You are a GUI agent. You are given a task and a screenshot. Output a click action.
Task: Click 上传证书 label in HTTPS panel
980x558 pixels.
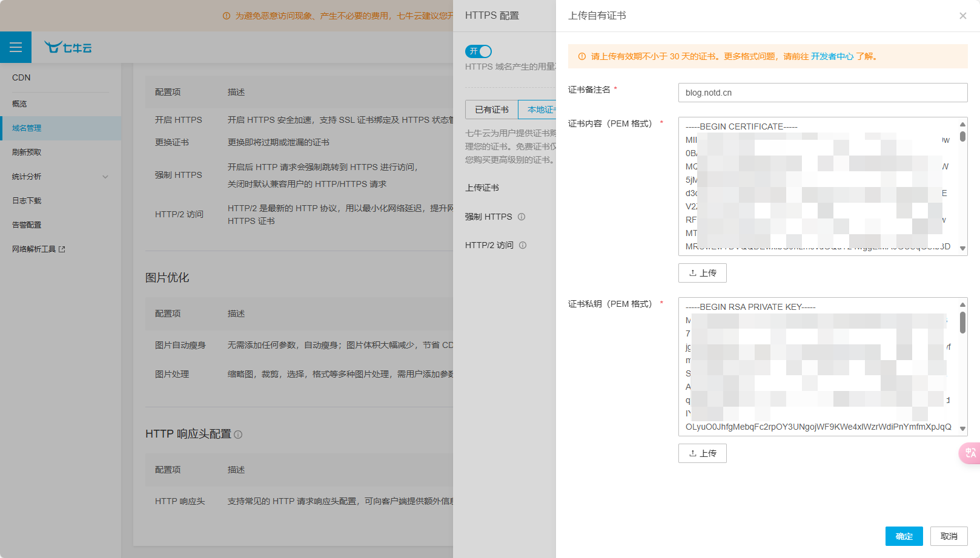[482, 188]
